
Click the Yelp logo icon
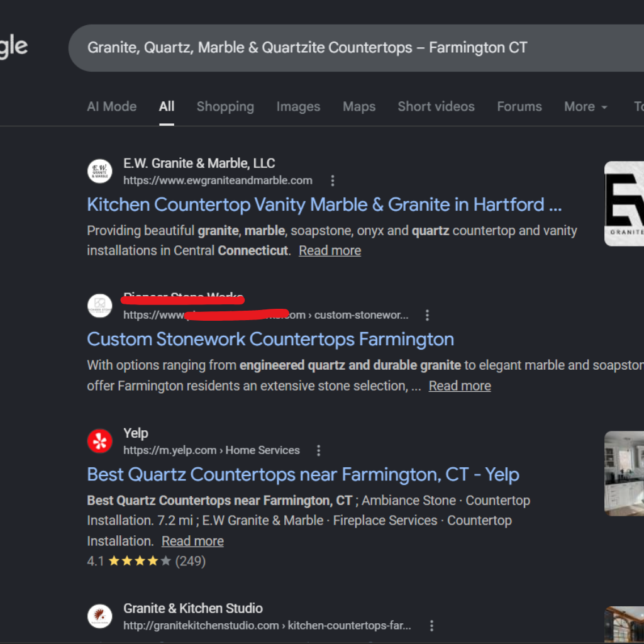(x=100, y=441)
